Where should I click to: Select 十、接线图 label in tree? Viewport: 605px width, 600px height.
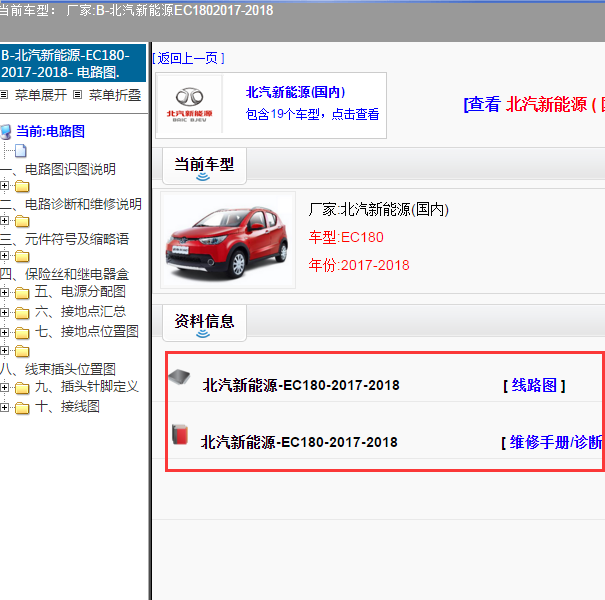pyautogui.click(x=67, y=406)
